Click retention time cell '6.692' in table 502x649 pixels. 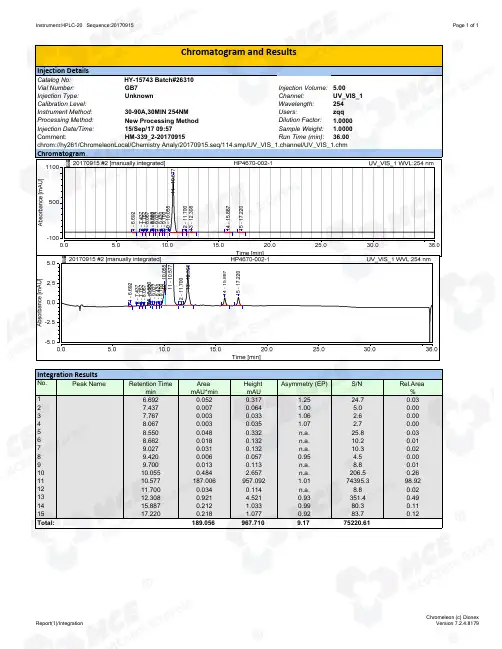pyautogui.click(x=151, y=400)
